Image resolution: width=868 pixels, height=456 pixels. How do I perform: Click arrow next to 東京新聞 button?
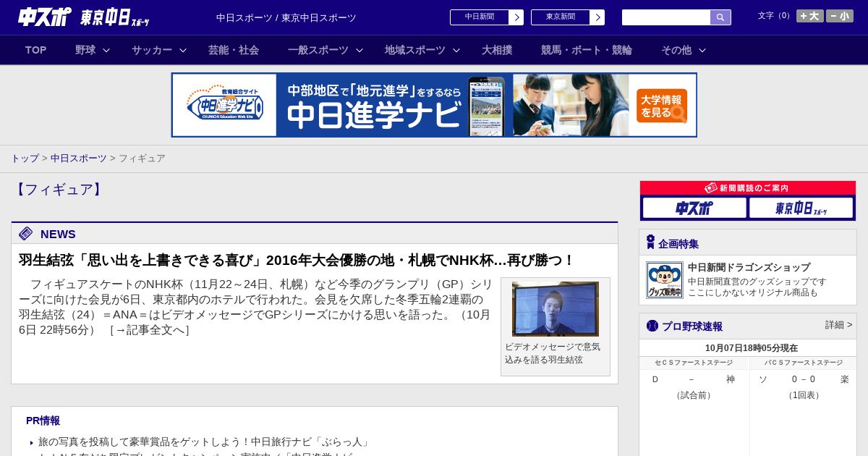(x=597, y=17)
